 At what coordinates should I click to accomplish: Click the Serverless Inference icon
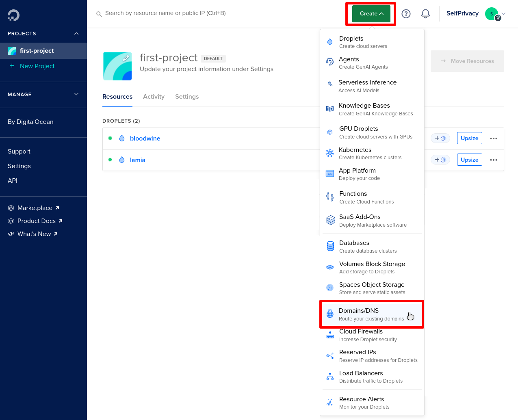pyautogui.click(x=330, y=84)
